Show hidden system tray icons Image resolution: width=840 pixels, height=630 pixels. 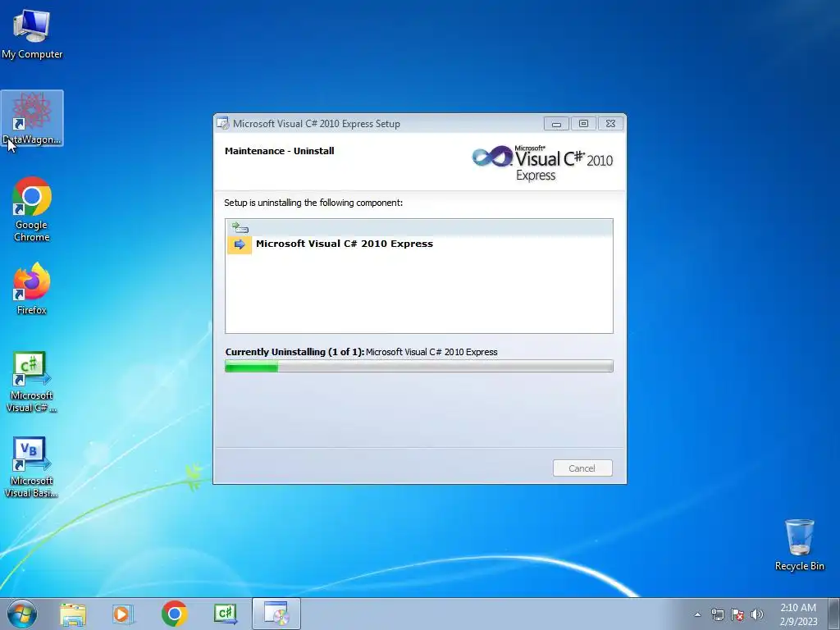(697, 614)
